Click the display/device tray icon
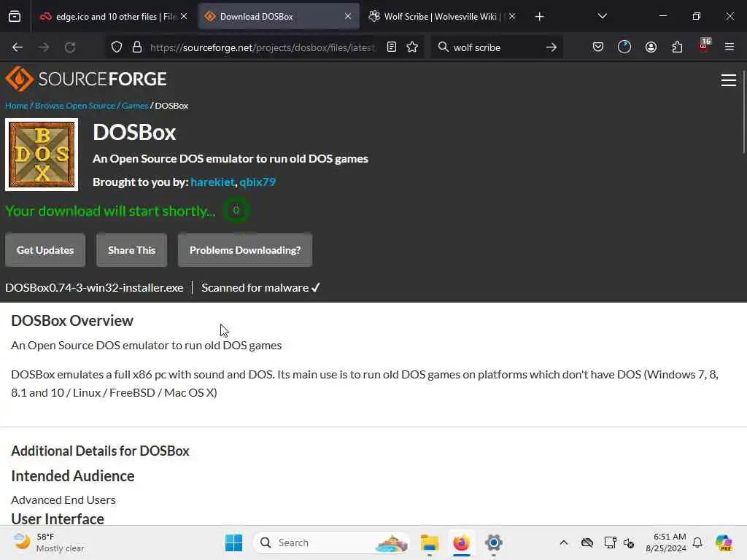Image resolution: width=747 pixels, height=560 pixels. coord(609,542)
